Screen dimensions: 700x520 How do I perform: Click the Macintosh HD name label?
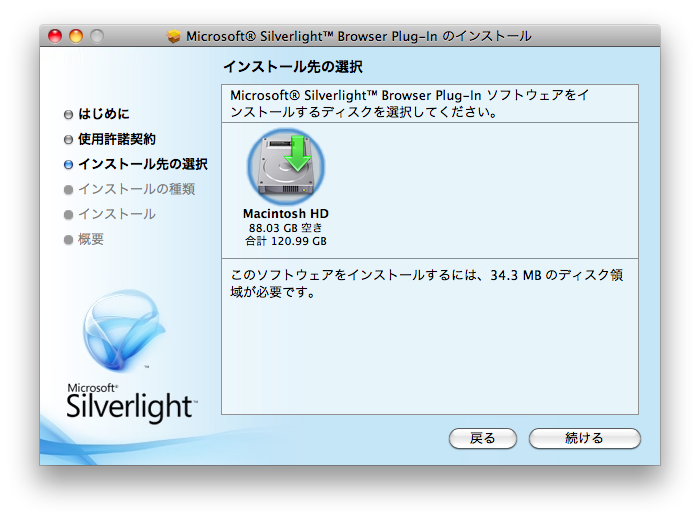coord(286,214)
